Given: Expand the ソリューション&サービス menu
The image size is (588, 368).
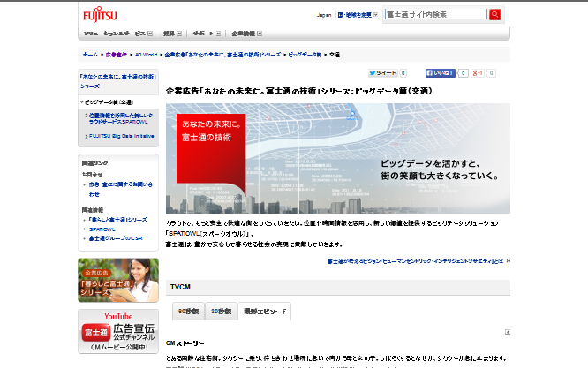Looking at the screenshot, I should click(117, 34).
